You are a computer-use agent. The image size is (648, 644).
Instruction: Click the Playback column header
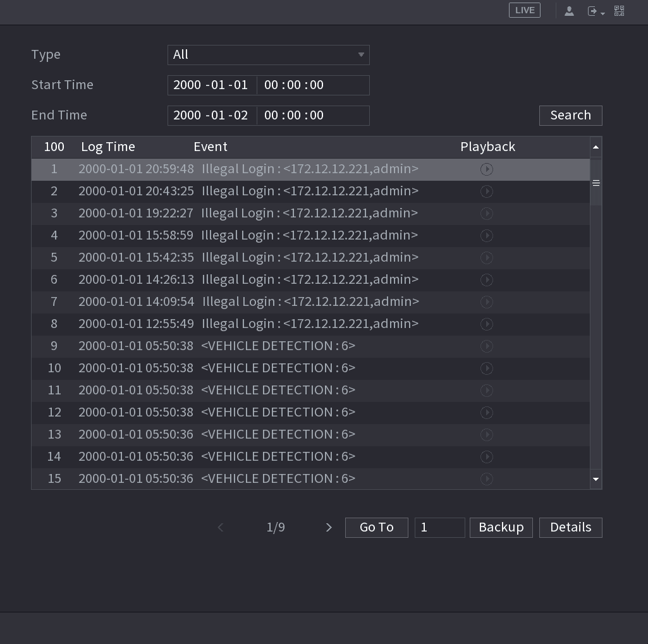click(x=487, y=147)
